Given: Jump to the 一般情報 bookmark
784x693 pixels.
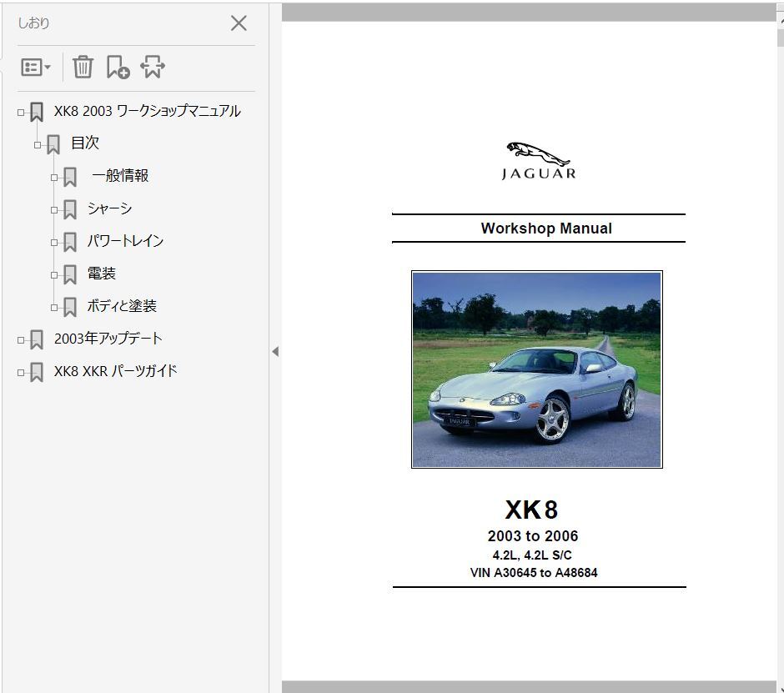Looking at the screenshot, I should [120, 175].
